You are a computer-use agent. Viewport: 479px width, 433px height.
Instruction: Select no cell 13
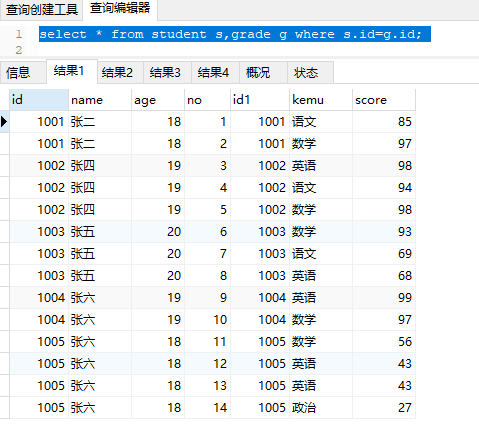[207, 386]
